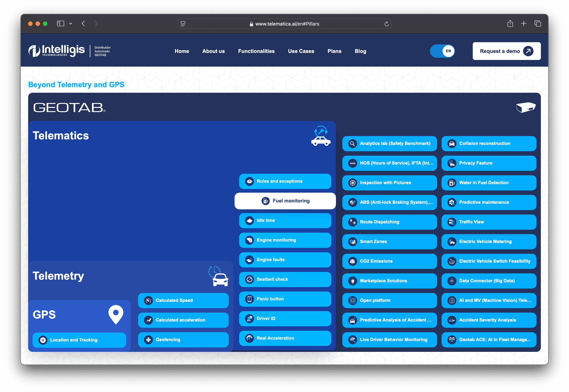Select the Electric Vehicle Switch Feasibility button

click(489, 261)
